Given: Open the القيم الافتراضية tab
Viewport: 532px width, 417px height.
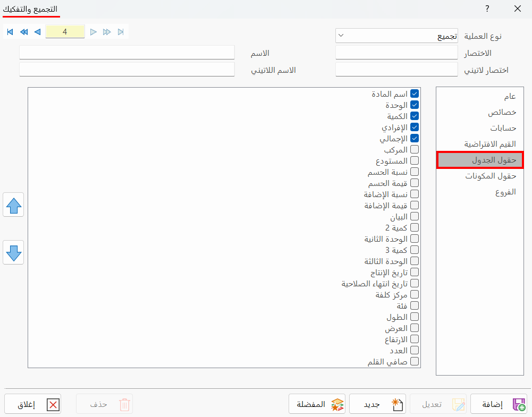Looking at the screenshot, I should [x=480, y=144].
